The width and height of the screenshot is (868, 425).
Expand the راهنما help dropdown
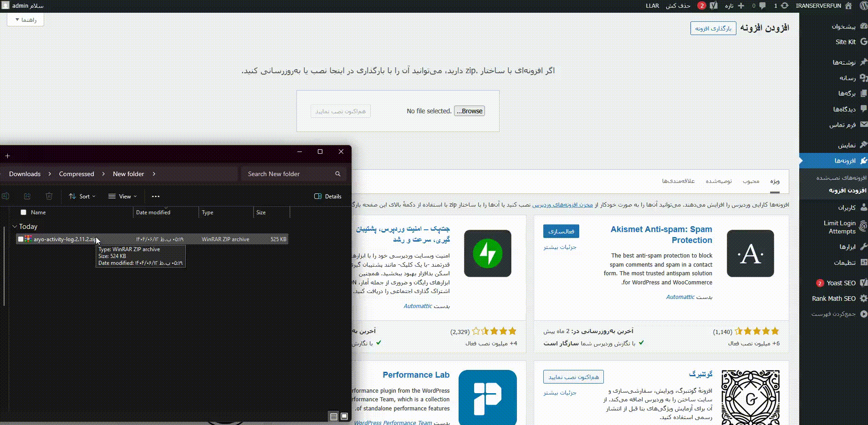click(25, 20)
